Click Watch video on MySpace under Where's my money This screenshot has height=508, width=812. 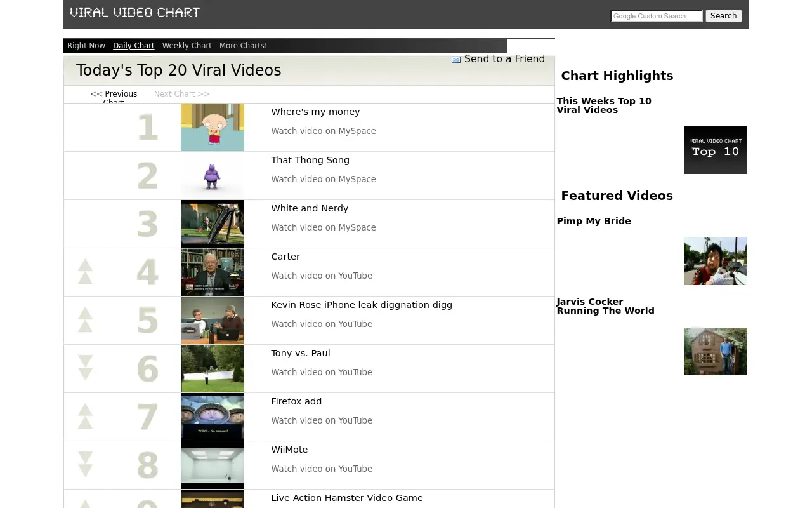[x=324, y=131]
